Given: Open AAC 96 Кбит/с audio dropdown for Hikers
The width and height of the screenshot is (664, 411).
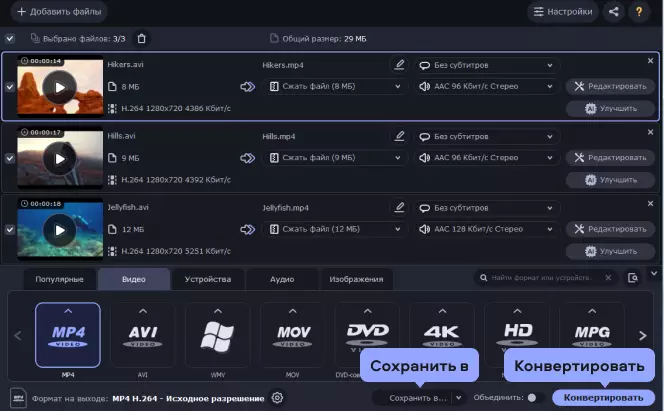Looking at the screenshot, I should [487, 86].
